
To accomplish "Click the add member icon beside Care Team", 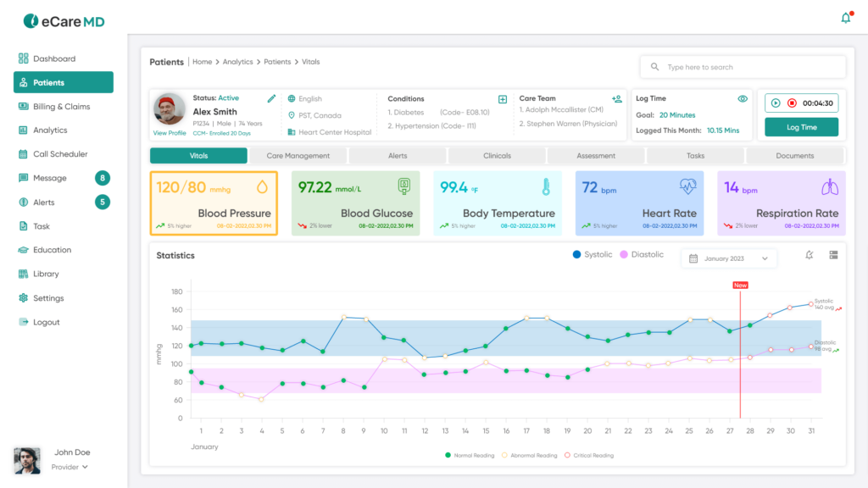I will coord(616,99).
